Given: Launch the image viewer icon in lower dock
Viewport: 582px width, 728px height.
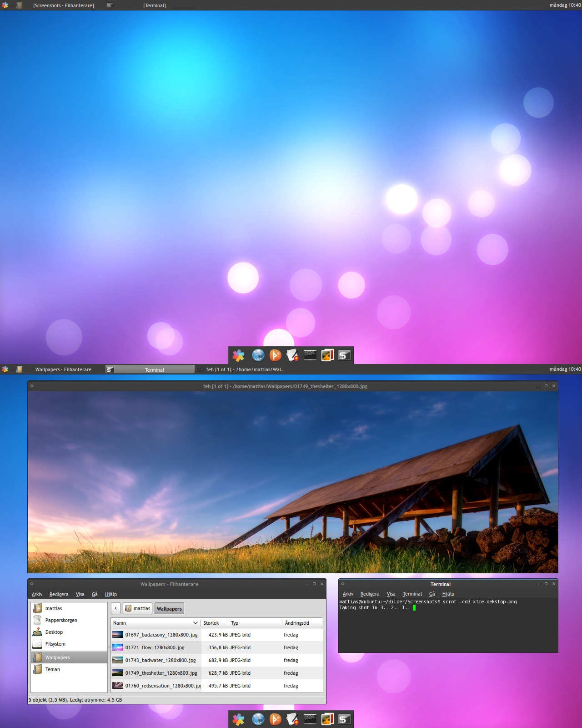Looking at the screenshot, I should click(327, 719).
